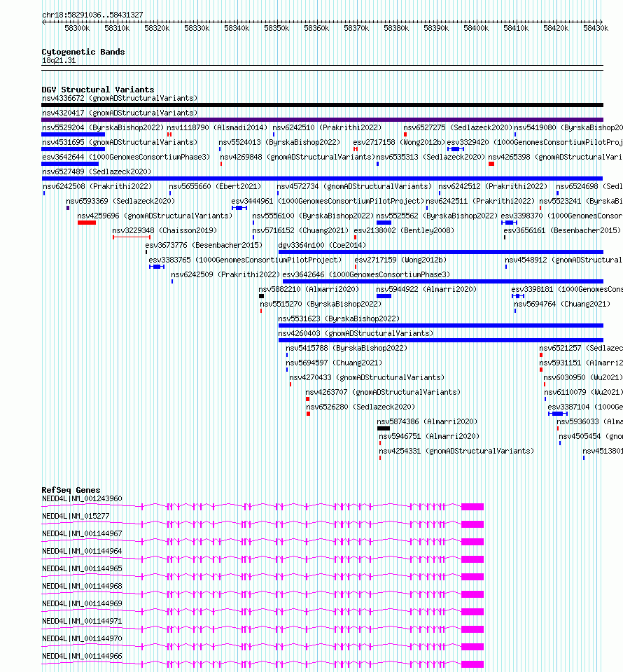This screenshot has height=672, width=623.
Task: Click nsv6242508 (Prakrithi2022) label
Action: (97, 186)
